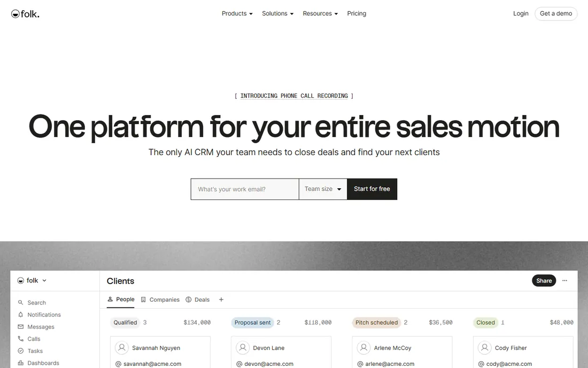This screenshot has width=588, height=368.
Task: Open the Calls phone icon
Action: coord(21,339)
